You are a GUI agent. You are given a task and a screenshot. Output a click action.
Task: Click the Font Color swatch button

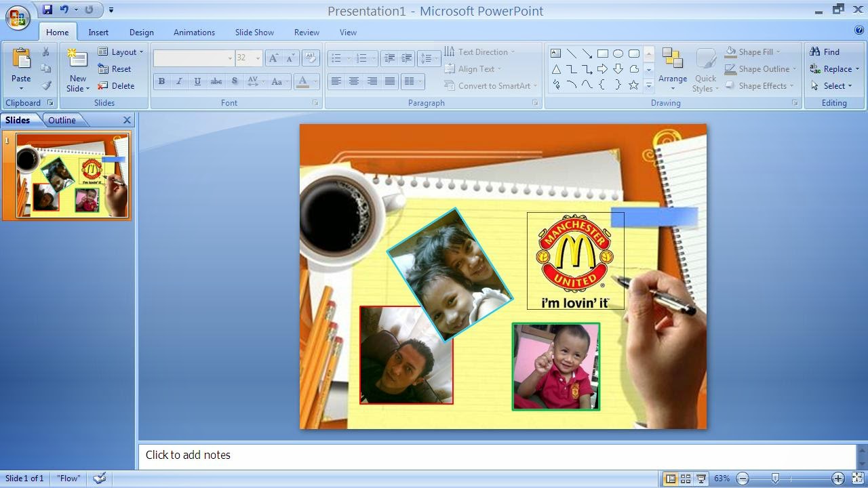point(303,81)
